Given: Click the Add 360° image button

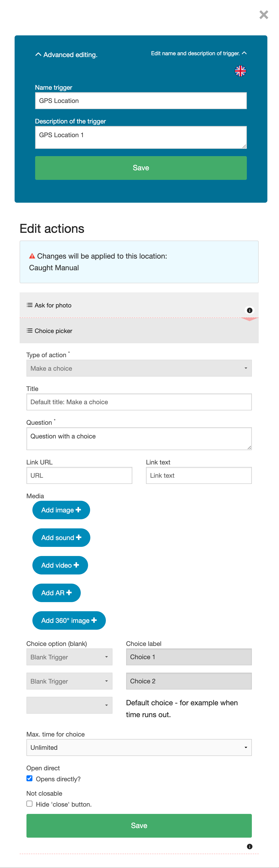Looking at the screenshot, I should [69, 620].
